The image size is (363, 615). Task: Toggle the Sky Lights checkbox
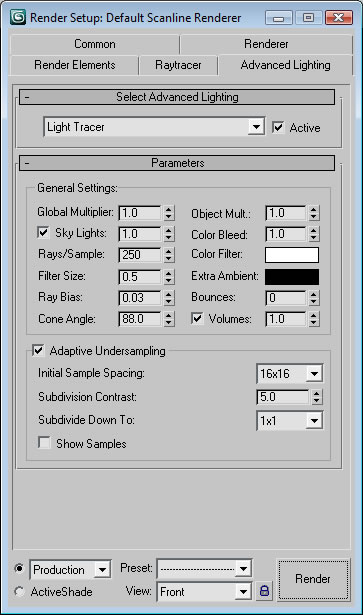[43, 232]
